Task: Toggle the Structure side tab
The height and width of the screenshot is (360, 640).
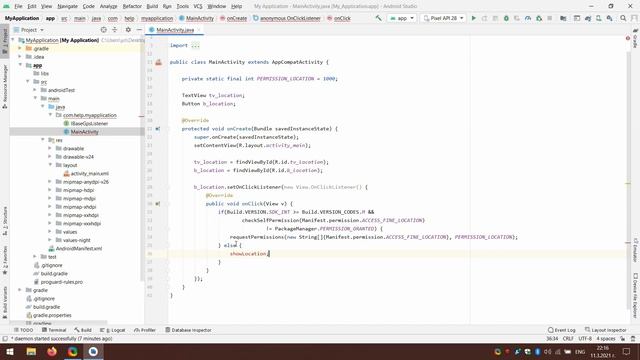Action: tap(5, 221)
